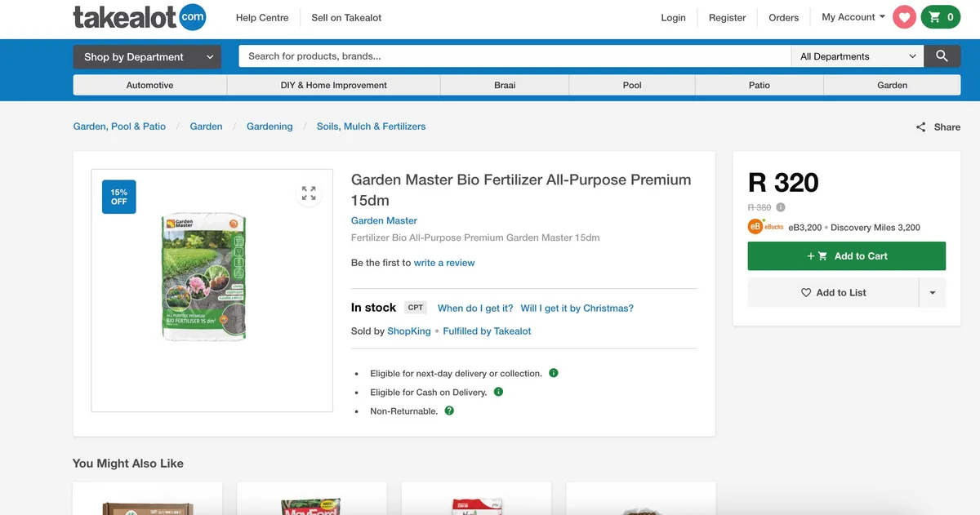Click the Non-Returnable help question icon
Image resolution: width=980 pixels, height=515 pixels.
click(x=449, y=411)
